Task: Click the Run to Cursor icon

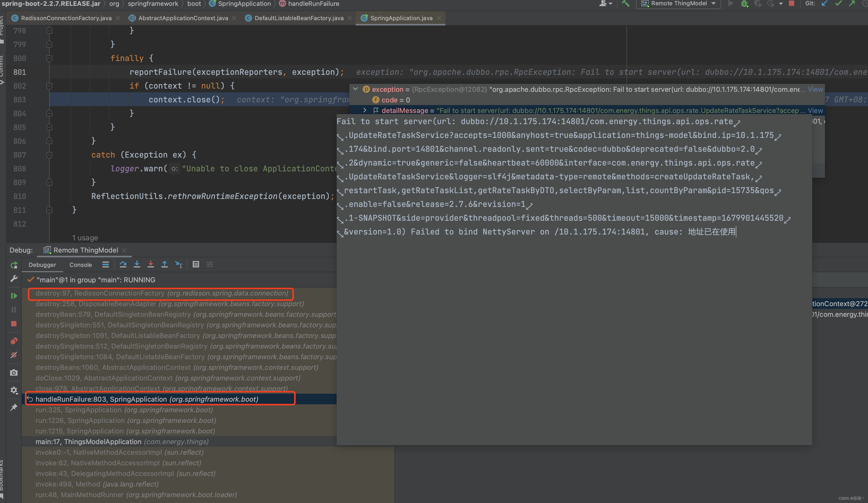Action: point(178,264)
